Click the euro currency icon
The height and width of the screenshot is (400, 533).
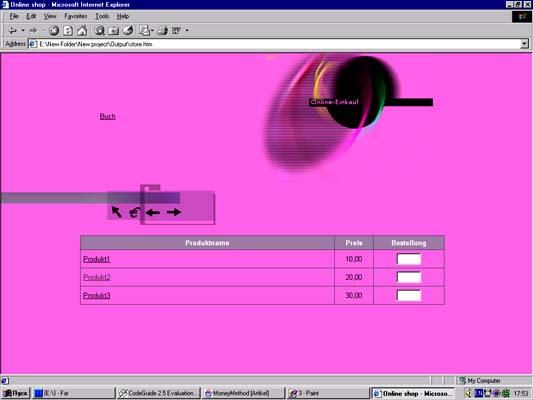(134, 213)
